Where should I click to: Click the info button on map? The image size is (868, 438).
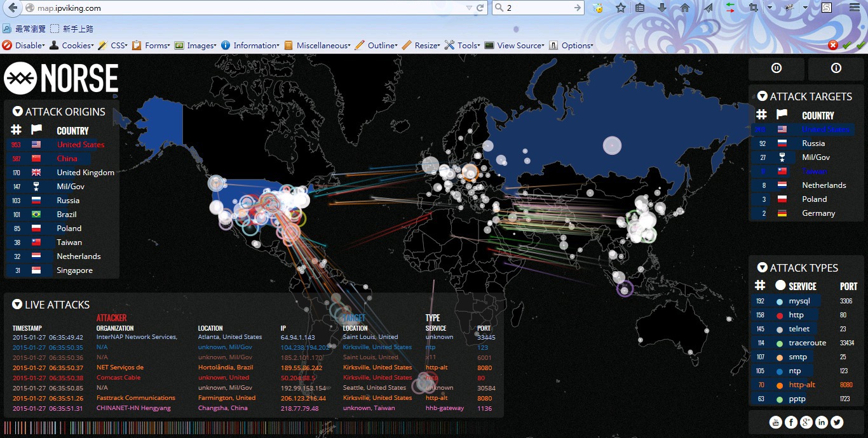836,69
